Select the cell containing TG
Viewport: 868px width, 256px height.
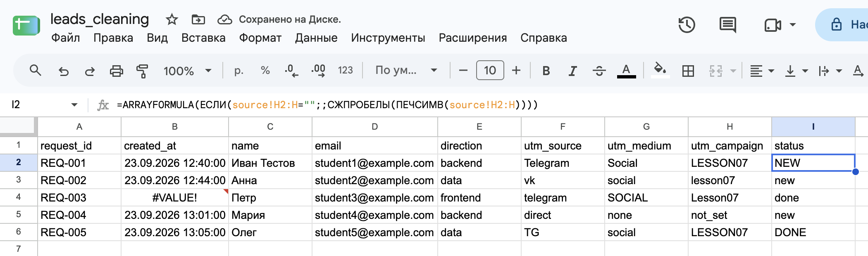pyautogui.click(x=563, y=232)
